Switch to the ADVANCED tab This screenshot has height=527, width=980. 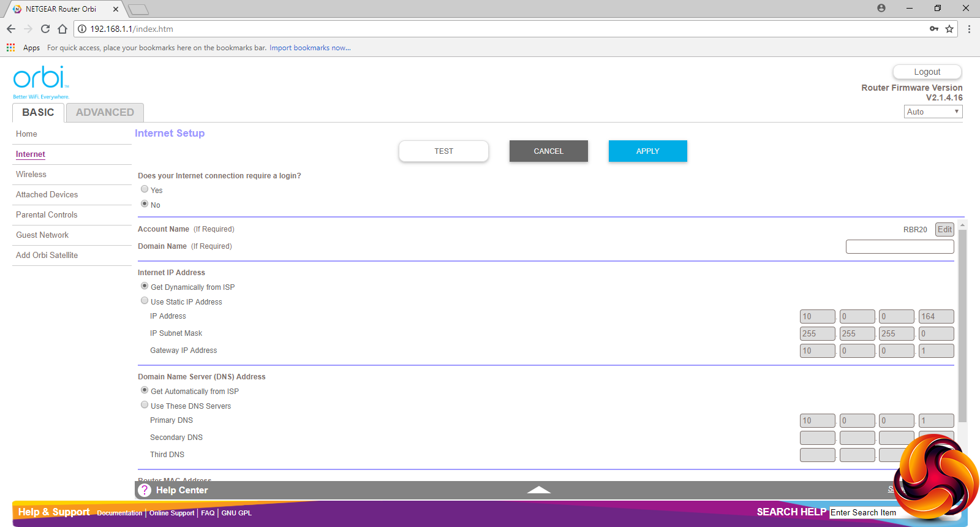pos(105,113)
